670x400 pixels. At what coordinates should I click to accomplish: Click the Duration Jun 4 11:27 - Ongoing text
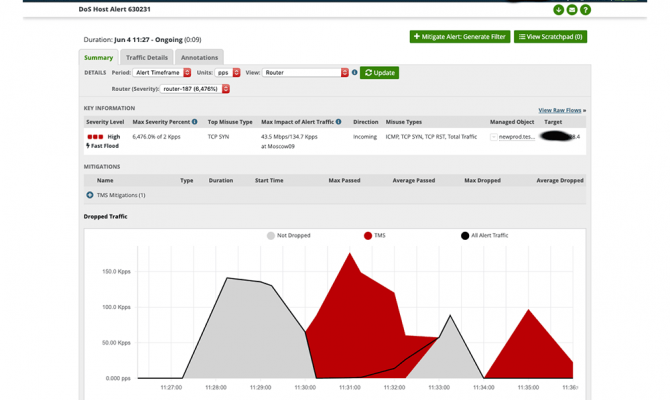point(142,40)
